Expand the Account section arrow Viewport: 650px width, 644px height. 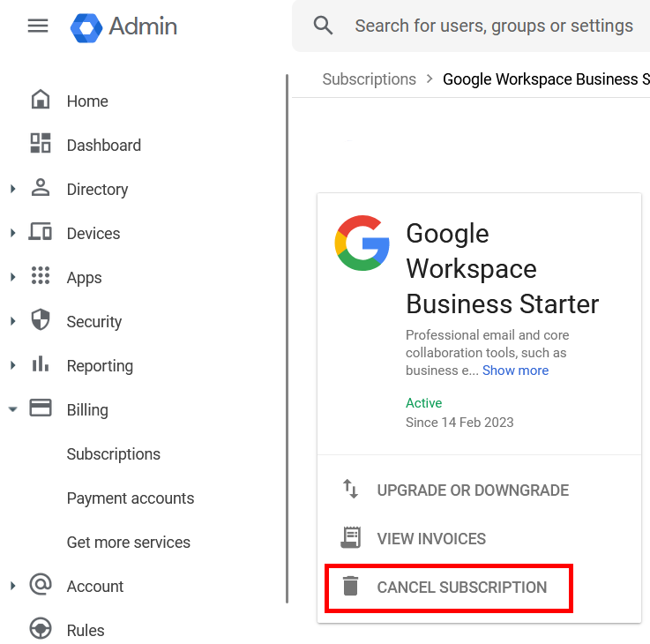pos(13,586)
